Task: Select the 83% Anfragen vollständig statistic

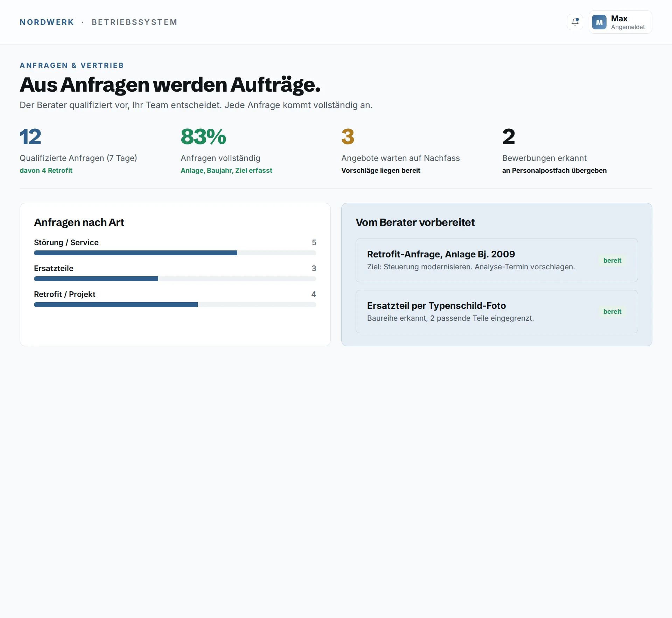Action: point(226,150)
